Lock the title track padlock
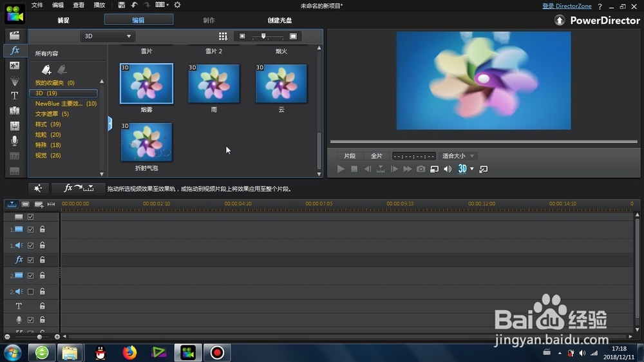 click(43, 306)
